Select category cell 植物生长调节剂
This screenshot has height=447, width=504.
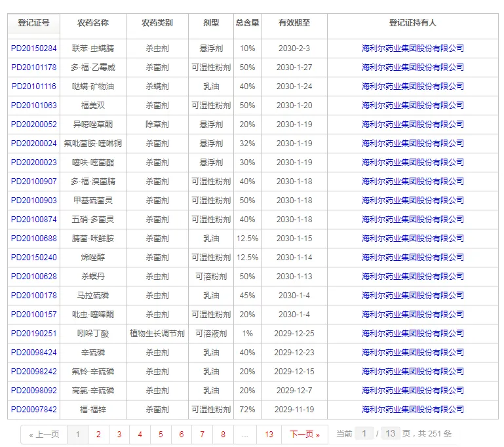pyautogui.click(x=157, y=334)
